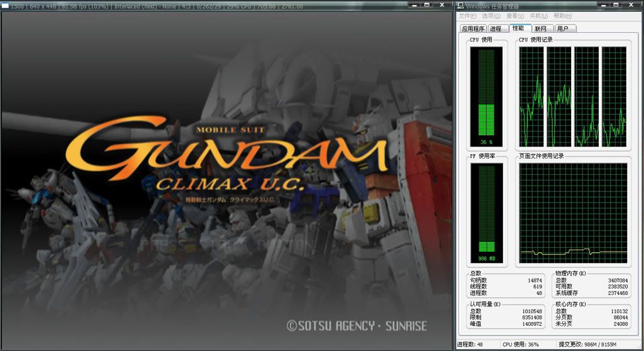Image resolution: width=644 pixels, height=351 pixels.
Task: Switch to the 应用程序 tab
Action: (x=473, y=29)
